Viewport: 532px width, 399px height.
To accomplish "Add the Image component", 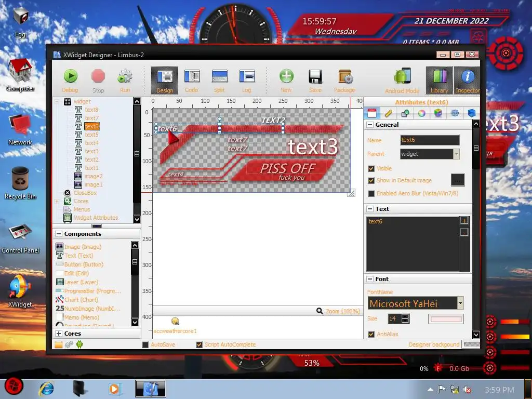I will 79,247.
